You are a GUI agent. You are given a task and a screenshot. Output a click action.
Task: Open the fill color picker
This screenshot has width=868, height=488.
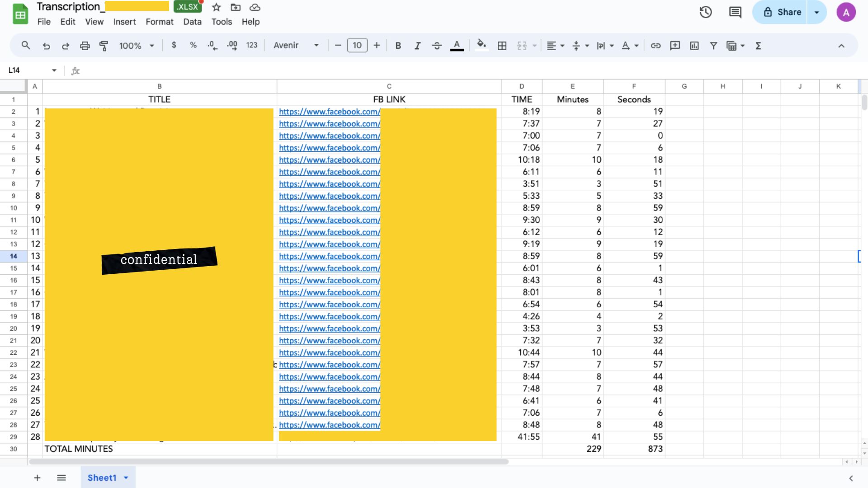481,45
